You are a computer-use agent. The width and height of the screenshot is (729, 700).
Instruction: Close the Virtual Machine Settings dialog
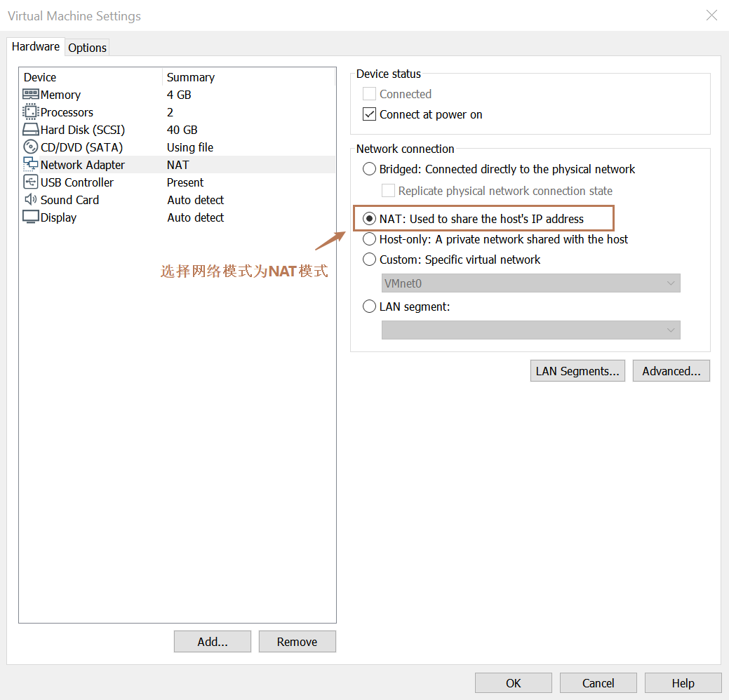711,15
